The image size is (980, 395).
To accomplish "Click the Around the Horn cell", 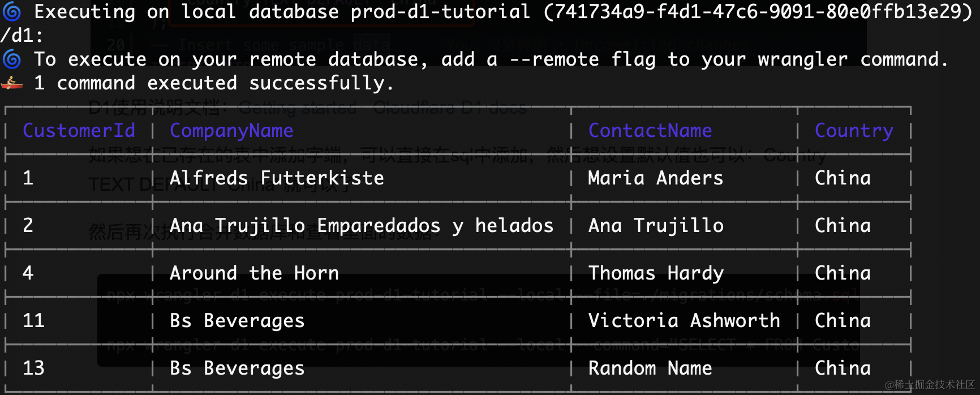I will (x=254, y=273).
